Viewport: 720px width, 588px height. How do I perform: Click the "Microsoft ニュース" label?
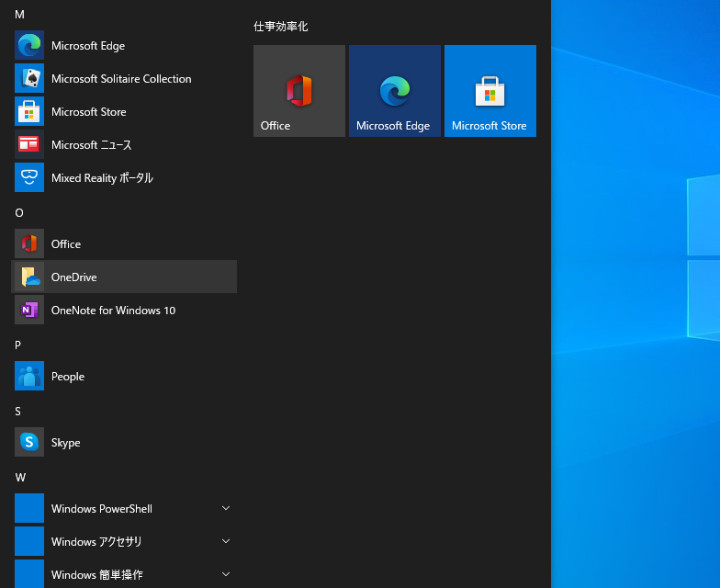(x=92, y=145)
